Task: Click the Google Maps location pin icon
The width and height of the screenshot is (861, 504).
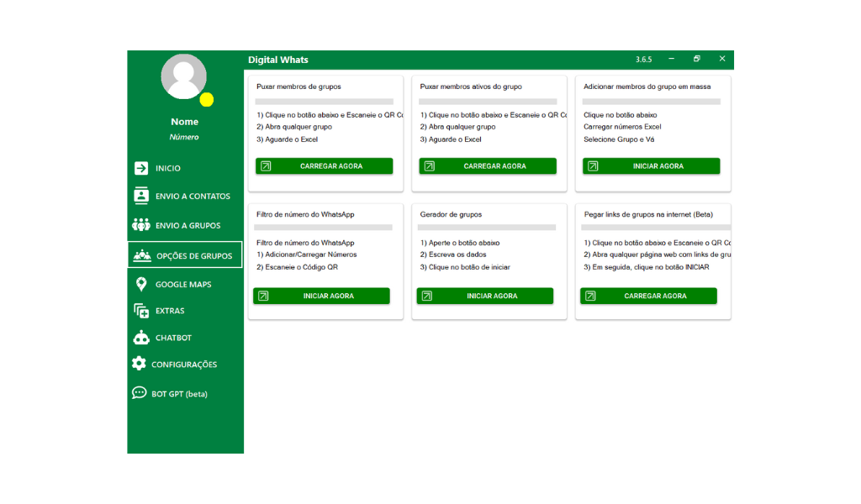Action: [x=141, y=284]
